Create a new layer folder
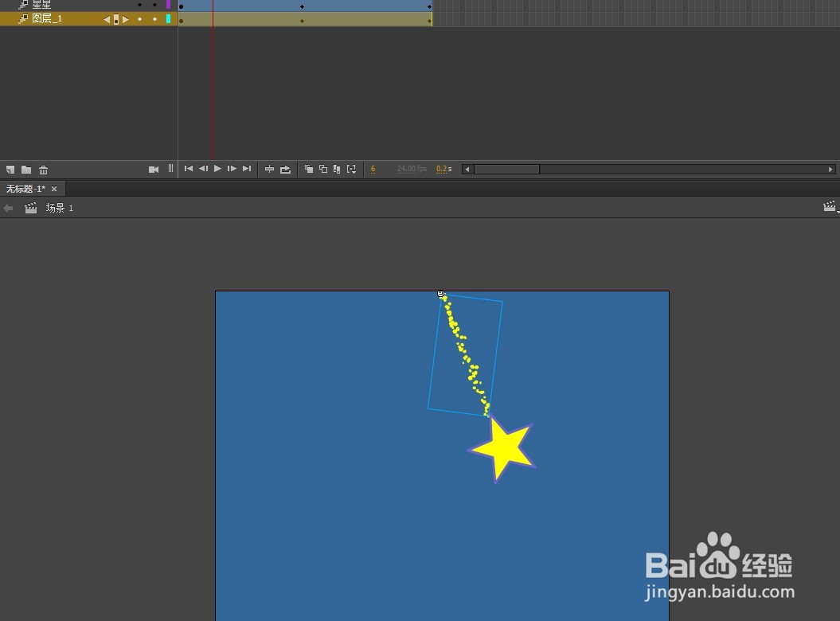This screenshot has height=621, width=840. click(25, 169)
